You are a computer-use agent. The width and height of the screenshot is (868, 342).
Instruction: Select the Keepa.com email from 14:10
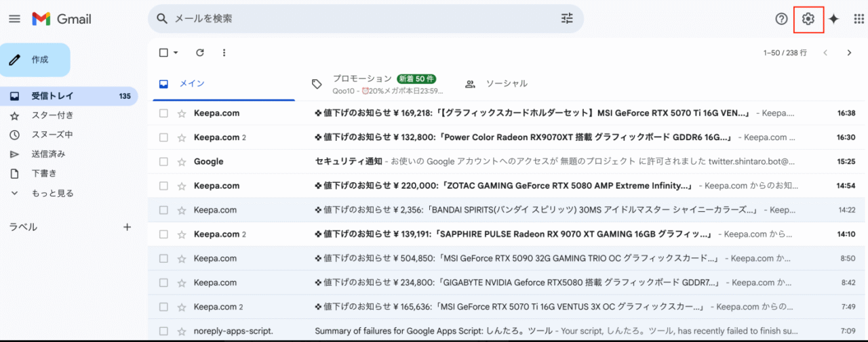pos(163,234)
